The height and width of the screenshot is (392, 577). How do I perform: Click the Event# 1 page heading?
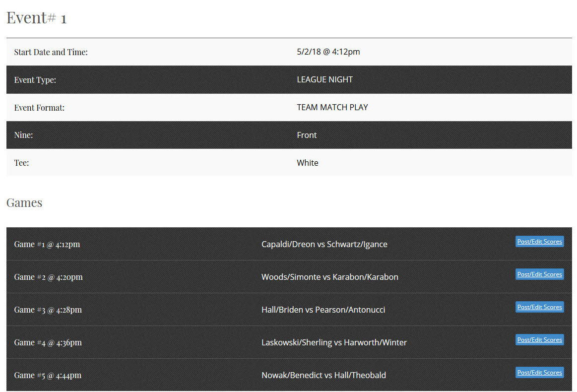tap(36, 18)
